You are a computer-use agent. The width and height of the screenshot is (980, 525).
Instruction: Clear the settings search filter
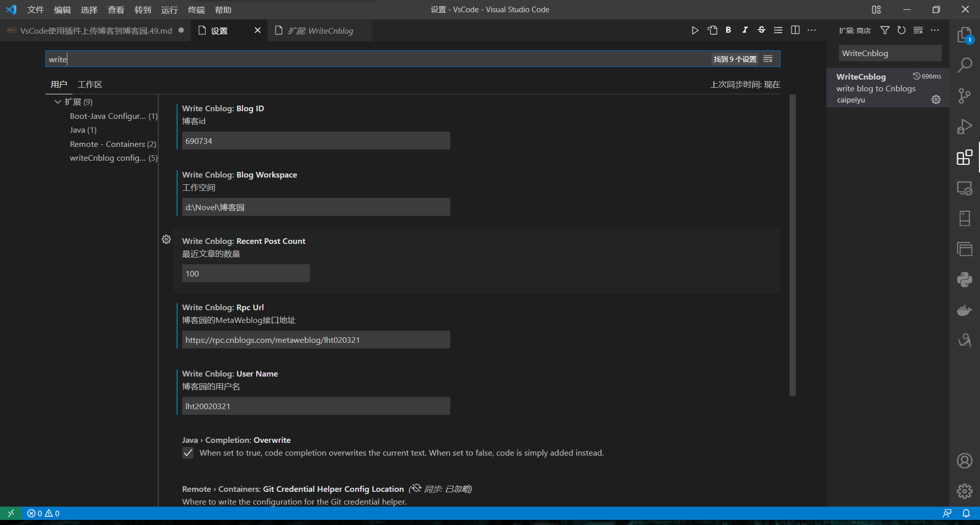768,59
